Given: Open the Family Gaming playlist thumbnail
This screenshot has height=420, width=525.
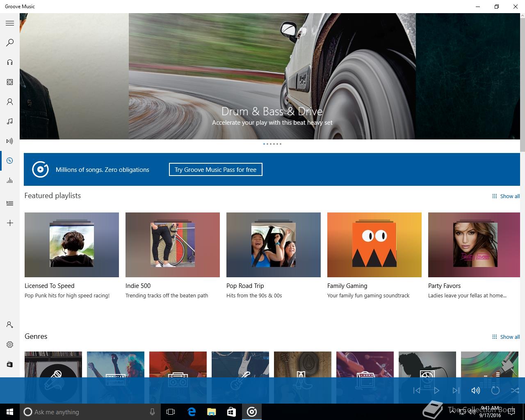Looking at the screenshot, I should (x=374, y=245).
